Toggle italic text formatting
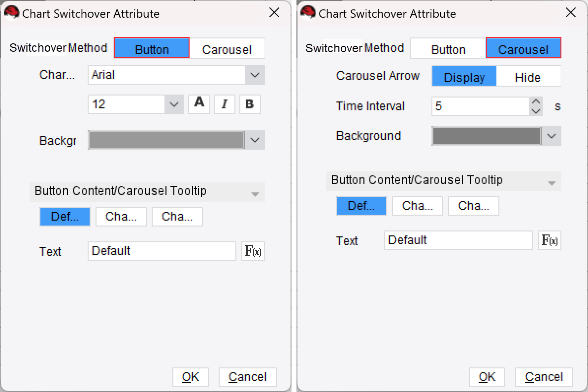Screen dimensions: 588x392 225,104
